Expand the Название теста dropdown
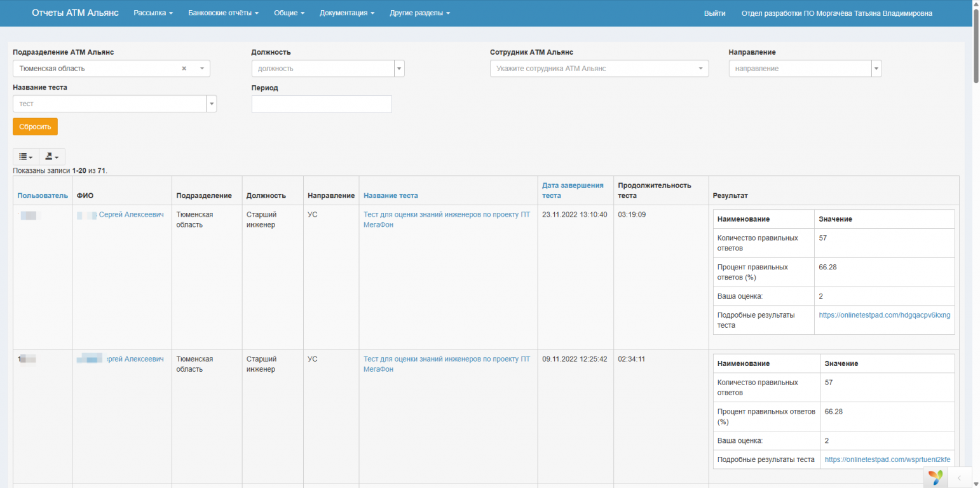The width and height of the screenshot is (980, 488). pos(212,104)
